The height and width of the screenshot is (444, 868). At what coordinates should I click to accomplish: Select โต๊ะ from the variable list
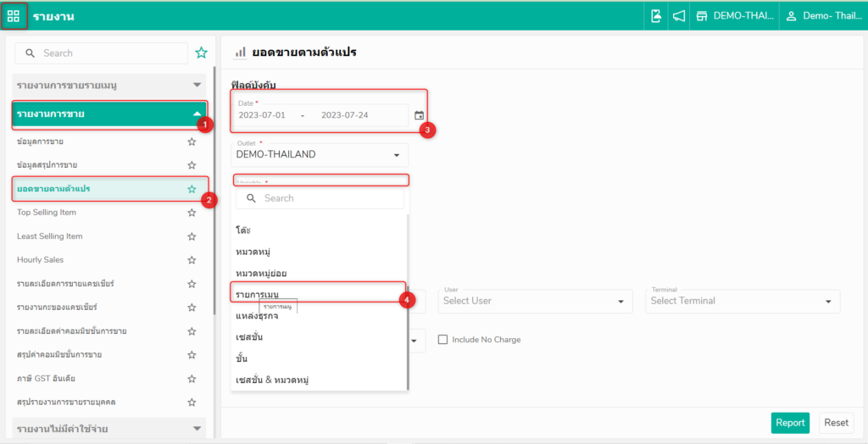click(x=319, y=229)
